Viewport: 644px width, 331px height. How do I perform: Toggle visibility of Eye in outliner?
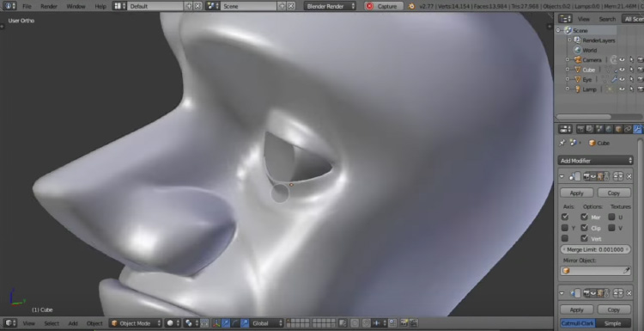[x=622, y=79]
